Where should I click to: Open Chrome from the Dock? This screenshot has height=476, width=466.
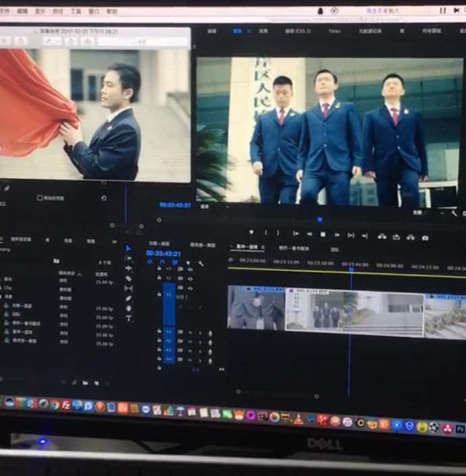click(55, 404)
